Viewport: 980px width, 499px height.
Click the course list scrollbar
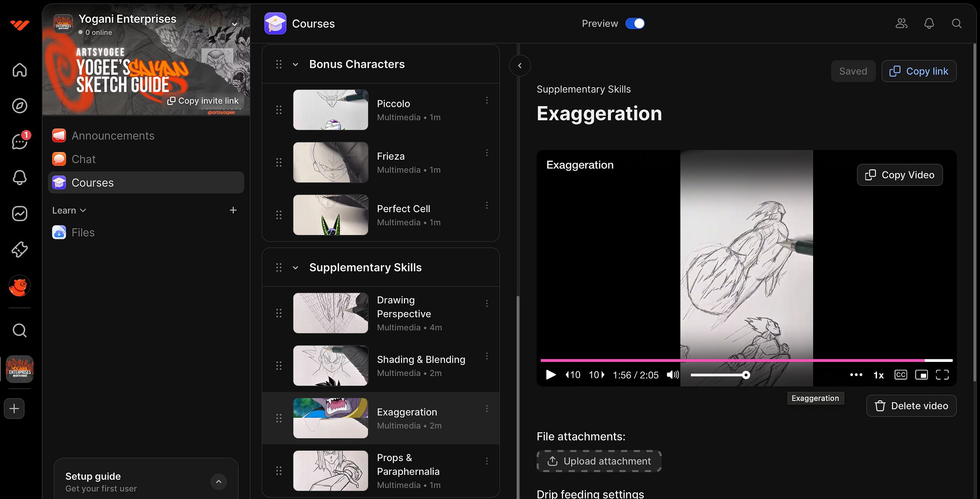pyautogui.click(x=518, y=396)
